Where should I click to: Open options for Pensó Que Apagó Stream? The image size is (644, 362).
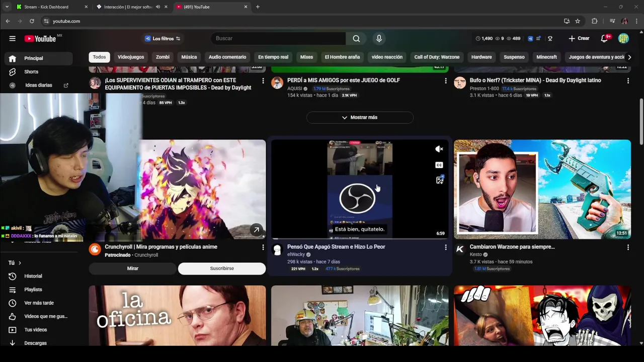[x=445, y=247]
